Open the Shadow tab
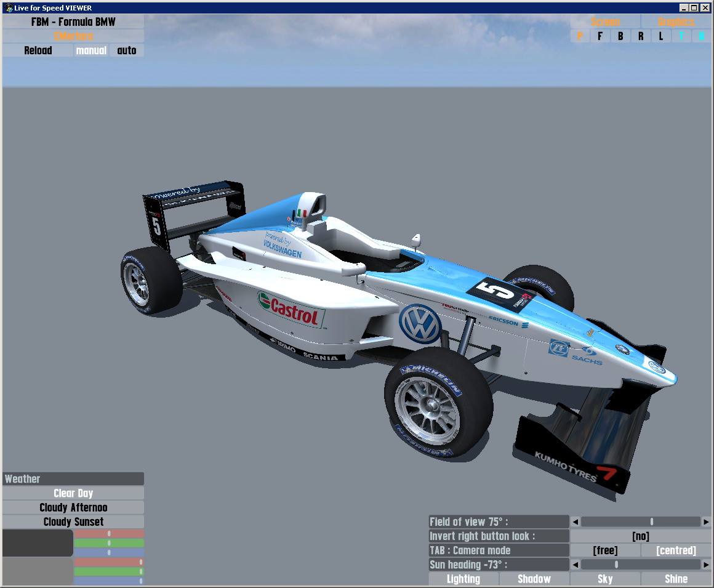Image resolution: width=714 pixels, height=588 pixels. [x=534, y=579]
